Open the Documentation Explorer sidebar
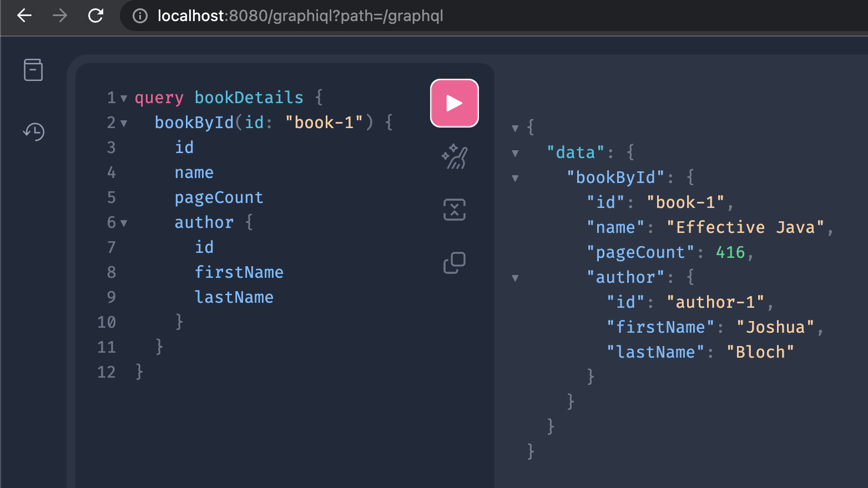This screenshot has width=868, height=488. tap(33, 70)
